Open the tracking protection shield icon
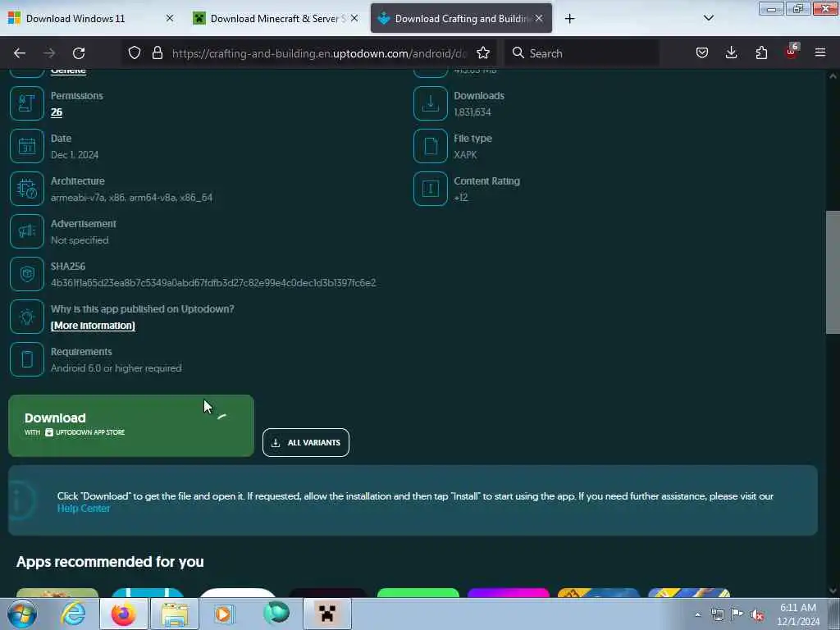The width and height of the screenshot is (840, 630). coord(135,52)
